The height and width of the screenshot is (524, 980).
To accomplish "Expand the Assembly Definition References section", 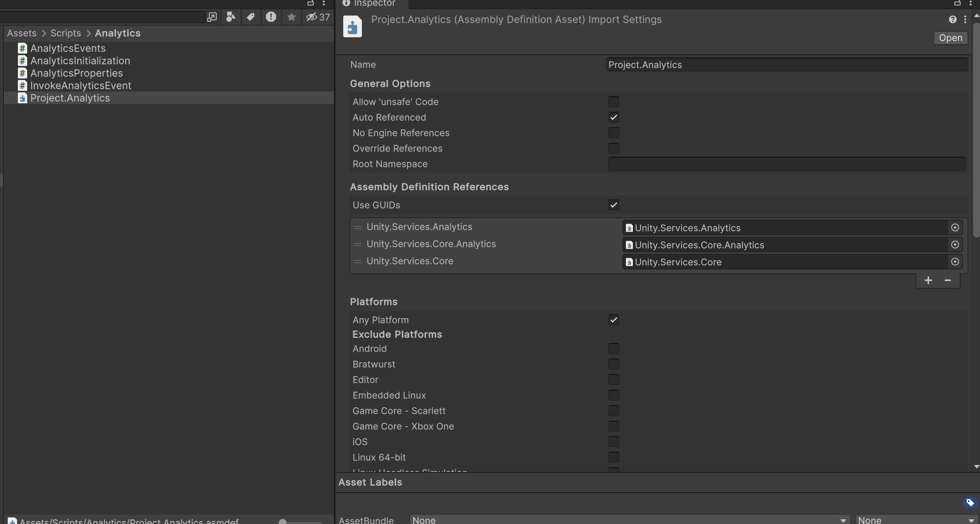I will pos(429,187).
